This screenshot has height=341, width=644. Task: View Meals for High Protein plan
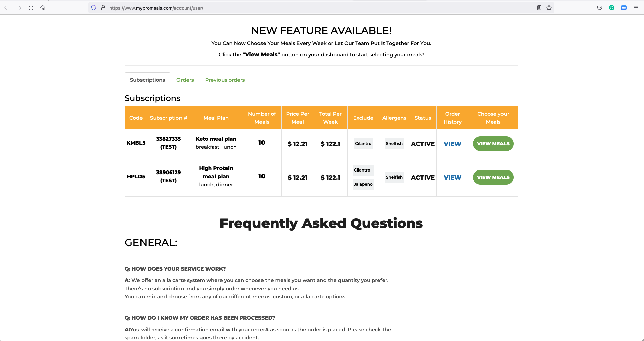pyautogui.click(x=493, y=177)
